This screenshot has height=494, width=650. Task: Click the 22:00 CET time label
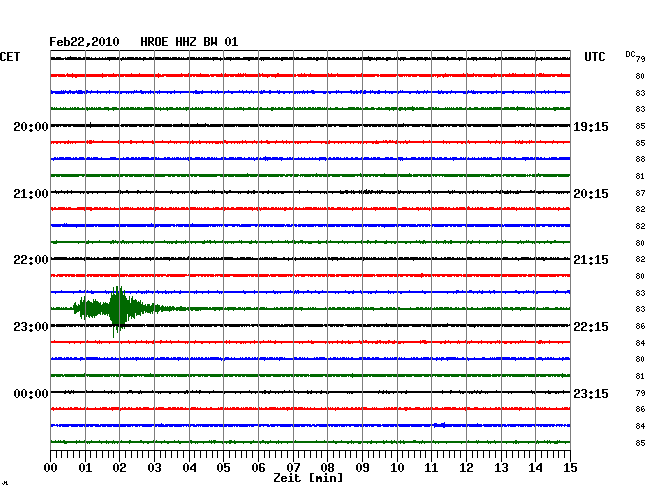(x=31, y=260)
